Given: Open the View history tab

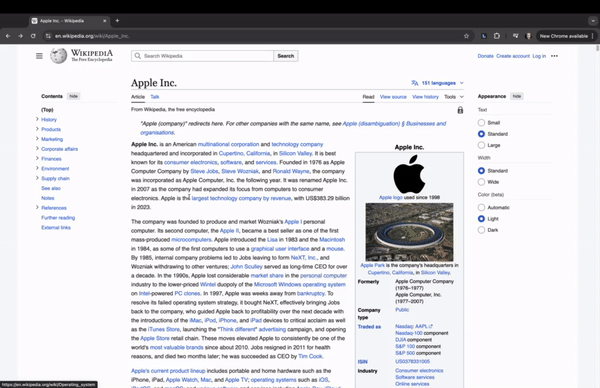Looking at the screenshot, I should pyautogui.click(x=425, y=97).
